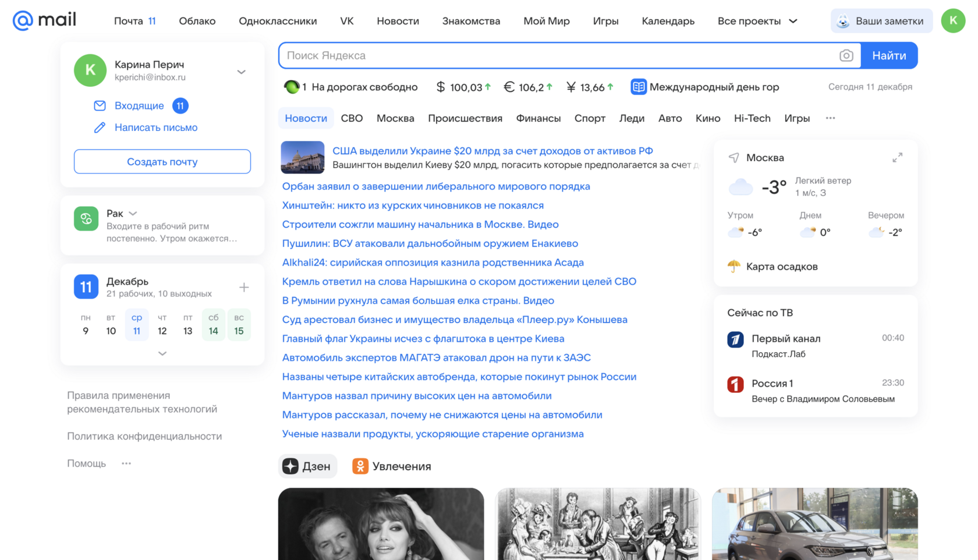Click the Входящие envelope icon

[x=100, y=105]
